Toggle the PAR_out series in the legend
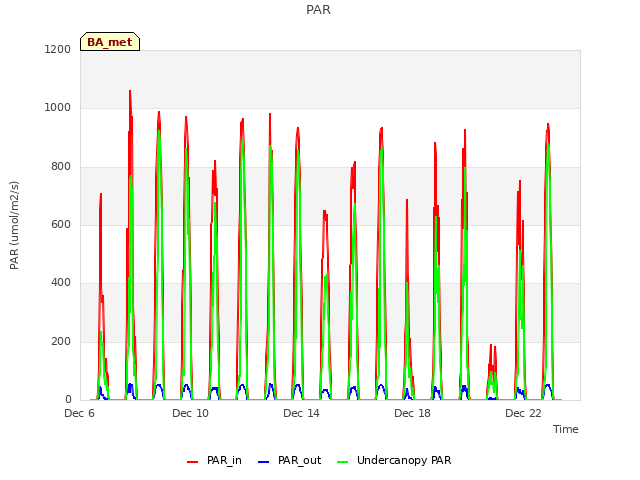 [x=289, y=460]
